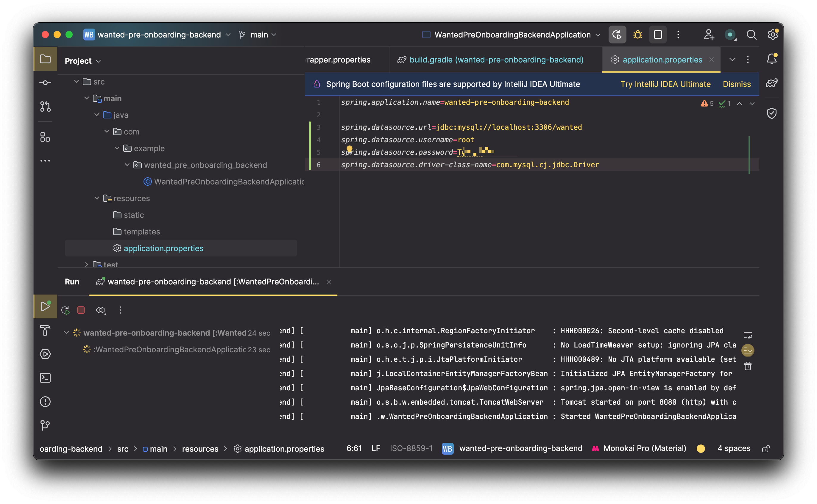Open the project name dropdown
The width and height of the screenshot is (817, 504).
157,35
